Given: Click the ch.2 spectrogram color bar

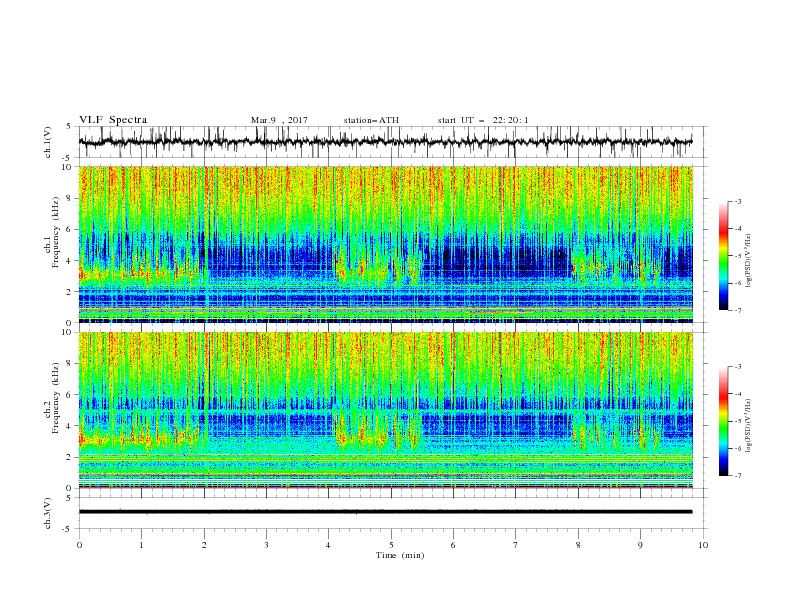Looking at the screenshot, I should click(723, 421).
